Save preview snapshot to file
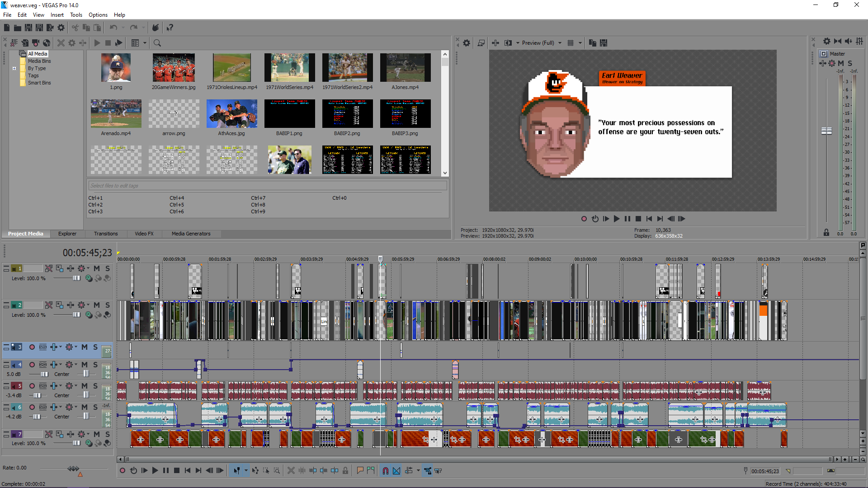868x488 pixels. [x=604, y=43]
